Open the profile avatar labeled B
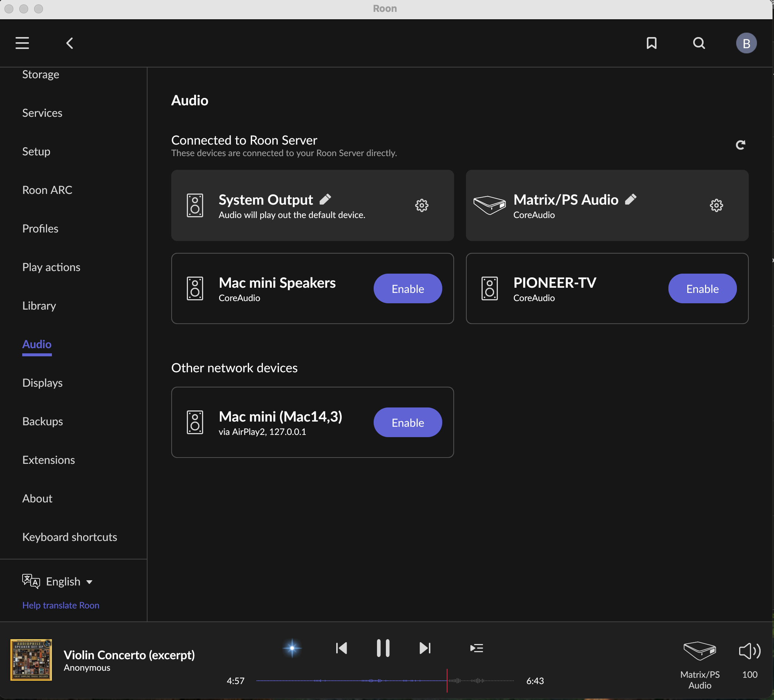This screenshot has width=774, height=700. tap(746, 43)
